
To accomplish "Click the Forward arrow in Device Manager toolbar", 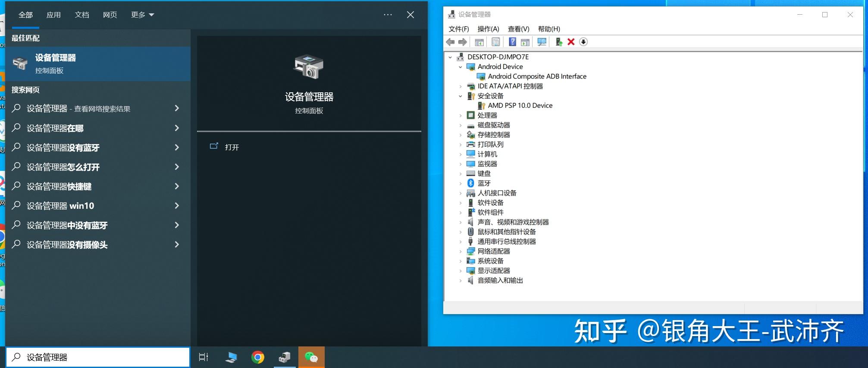I will 463,42.
